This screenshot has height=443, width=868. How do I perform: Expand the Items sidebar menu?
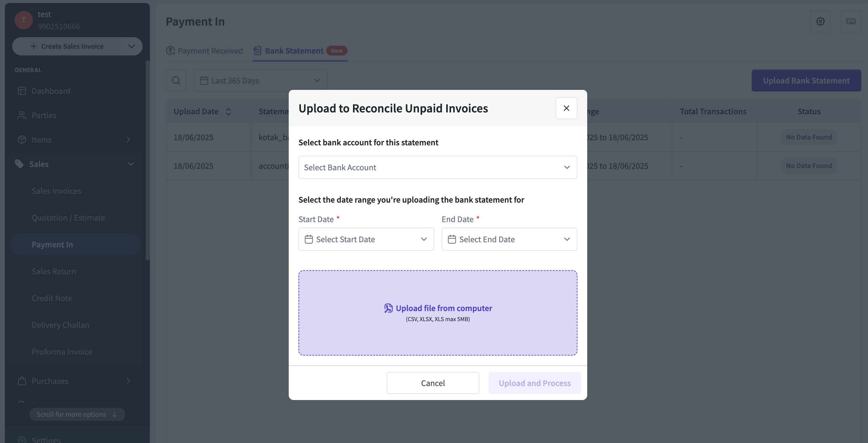tap(75, 139)
